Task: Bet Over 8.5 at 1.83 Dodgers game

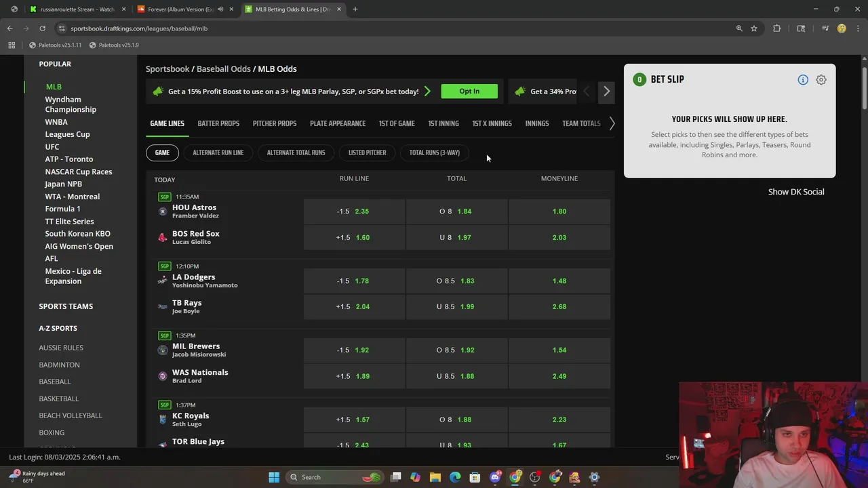Action: point(456,281)
